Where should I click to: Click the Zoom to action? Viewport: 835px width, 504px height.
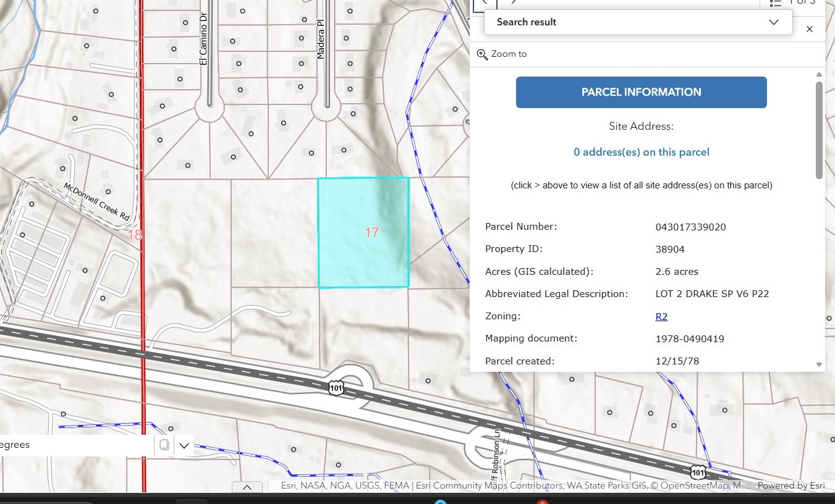coord(502,54)
